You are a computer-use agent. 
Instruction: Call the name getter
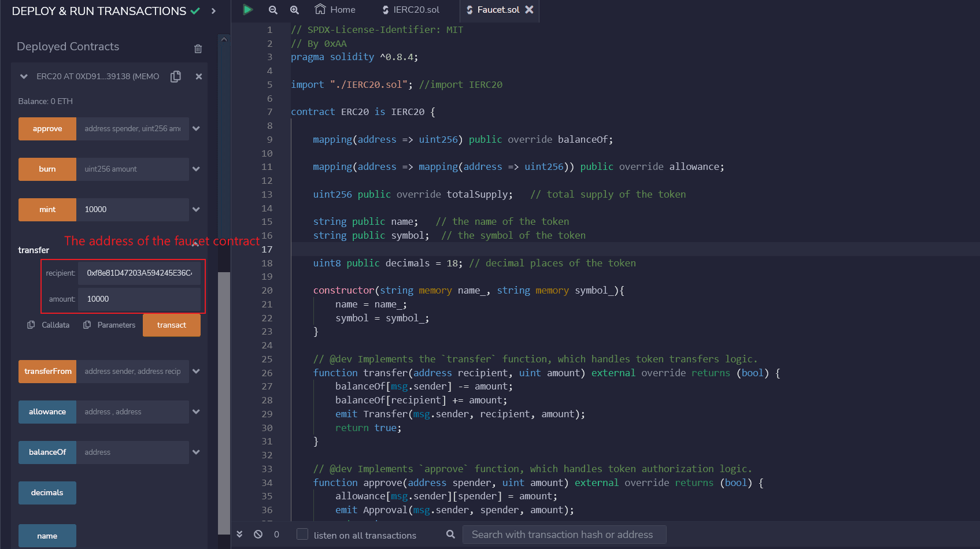tap(47, 536)
